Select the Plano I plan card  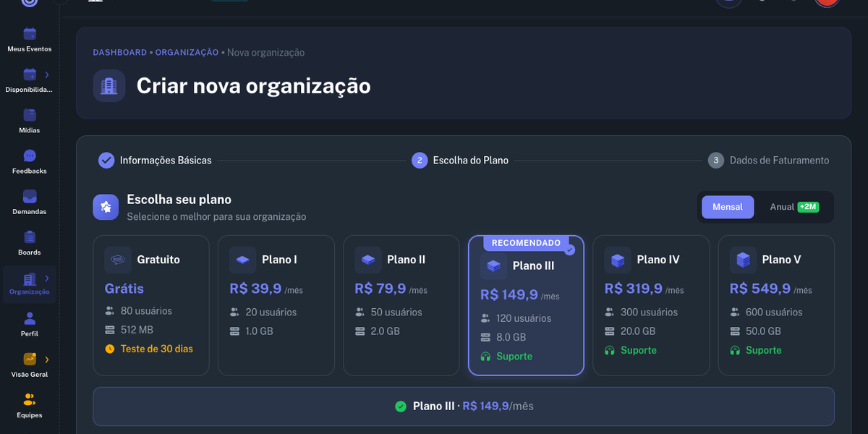276,305
